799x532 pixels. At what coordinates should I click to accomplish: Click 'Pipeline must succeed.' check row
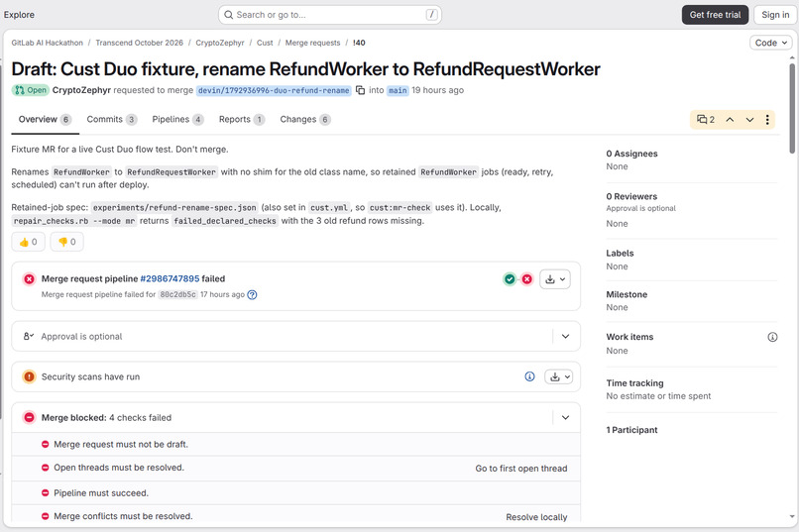296,493
